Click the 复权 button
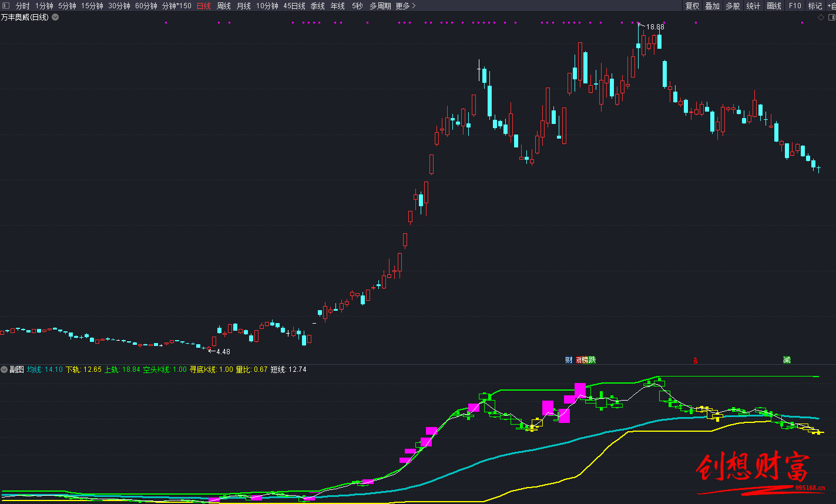 [692, 6]
